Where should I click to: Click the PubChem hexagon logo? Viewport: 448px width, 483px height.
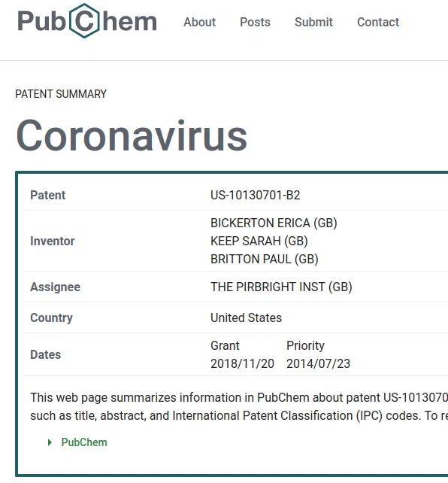(x=87, y=21)
